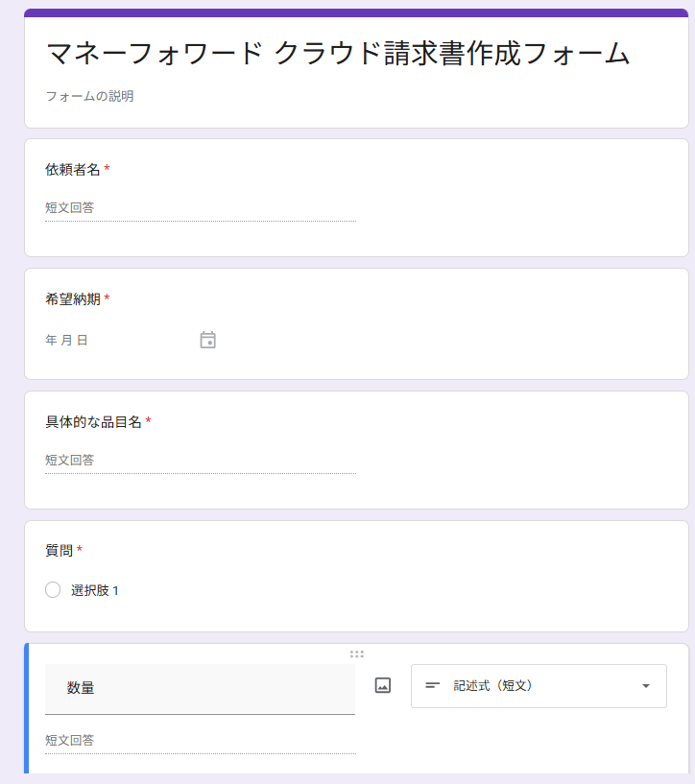Click the 年 月 日 date placeholder
Viewport: 695px width, 784px height.
66,340
